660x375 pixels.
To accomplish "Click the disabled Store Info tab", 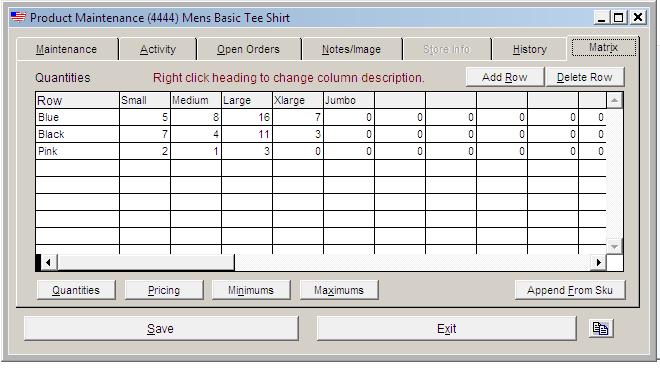I will click(x=447, y=49).
